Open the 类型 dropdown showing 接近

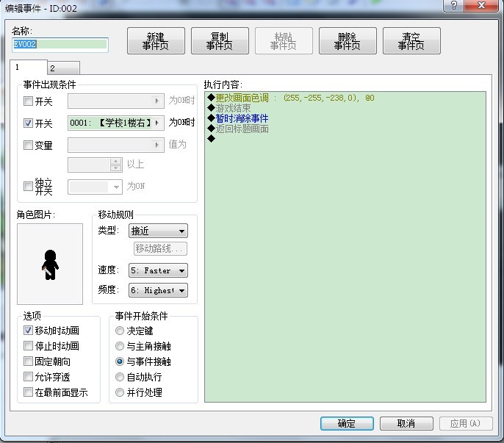158,231
